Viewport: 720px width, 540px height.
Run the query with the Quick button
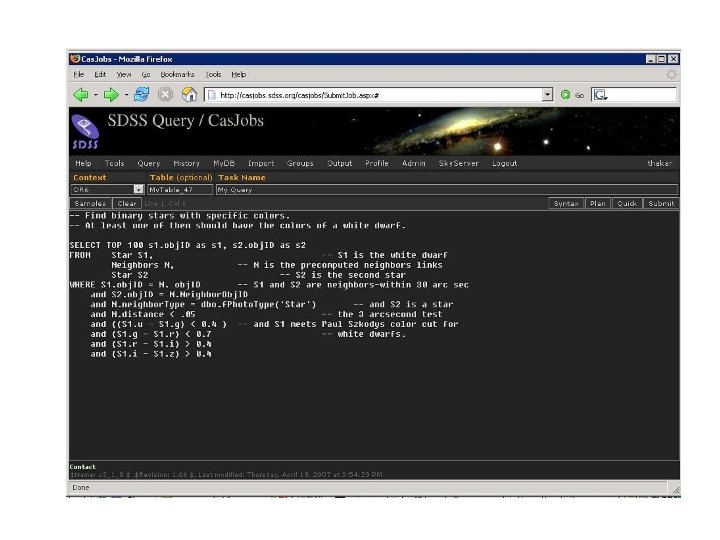click(x=627, y=203)
